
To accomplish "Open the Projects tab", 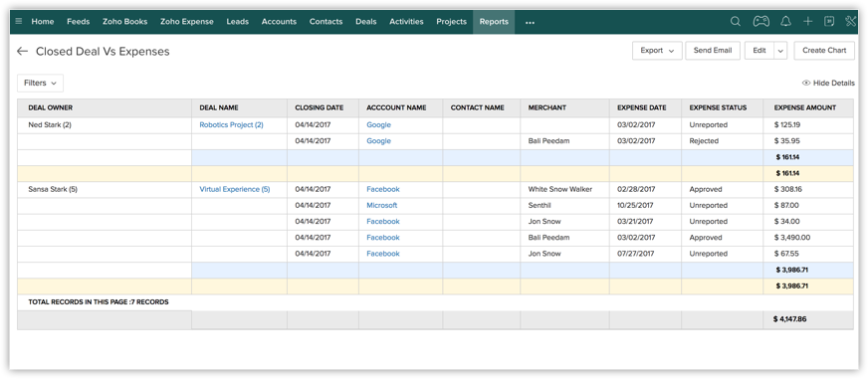I will point(451,22).
